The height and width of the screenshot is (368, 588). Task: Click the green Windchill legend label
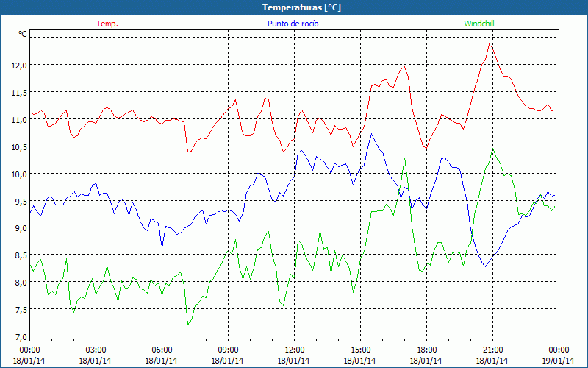tap(479, 24)
